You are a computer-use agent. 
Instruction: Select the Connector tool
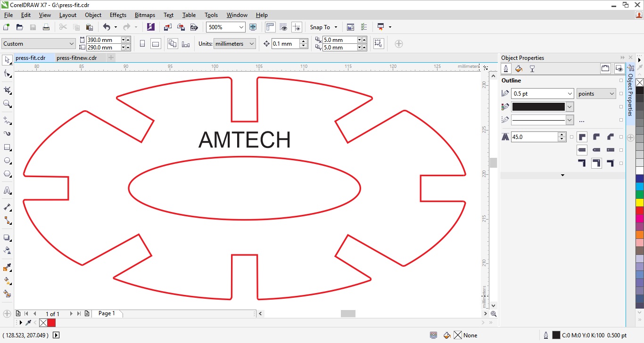tap(8, 220)
